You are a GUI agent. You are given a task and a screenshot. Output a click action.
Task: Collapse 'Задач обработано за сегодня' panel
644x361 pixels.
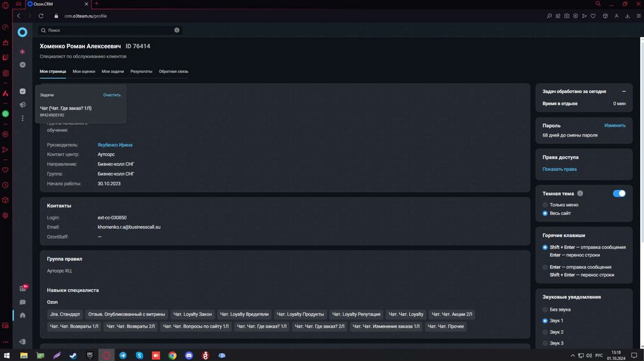point(624,91)
